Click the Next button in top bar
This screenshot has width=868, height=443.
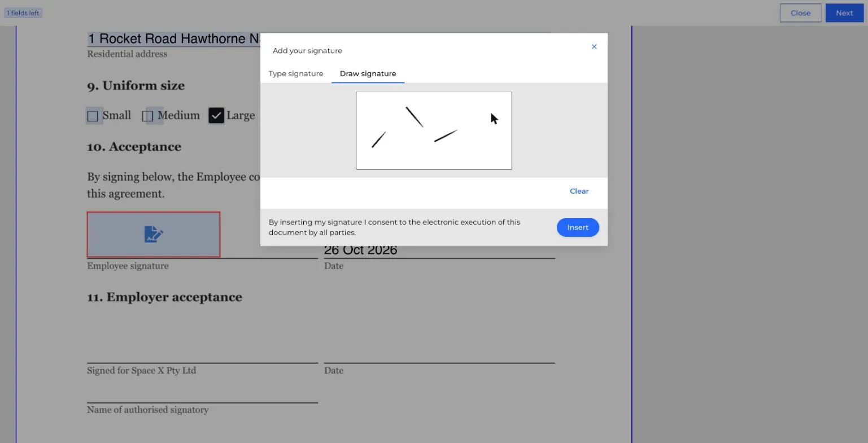(844, 13)
